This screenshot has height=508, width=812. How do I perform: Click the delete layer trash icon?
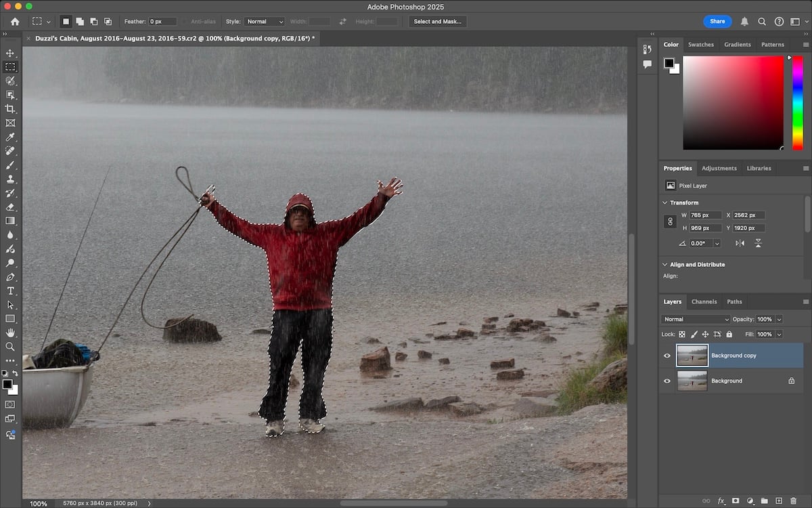793,501
